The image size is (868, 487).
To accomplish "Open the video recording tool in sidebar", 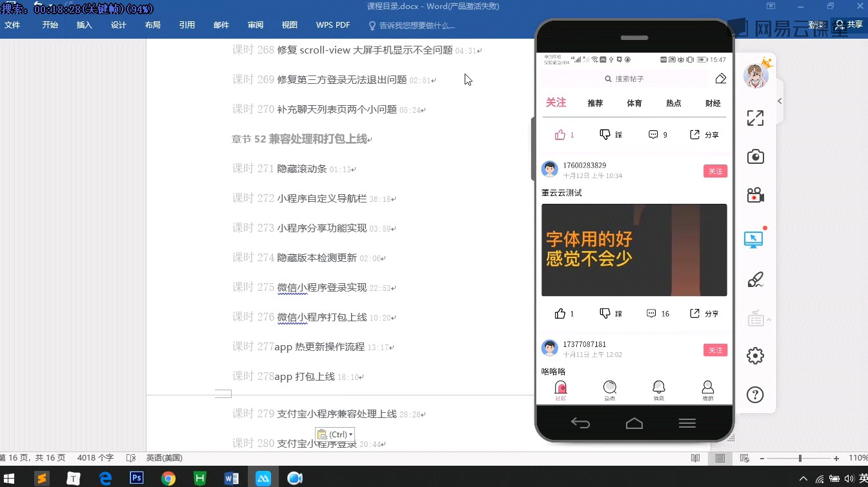I will pyautogui.click(x=755, y=195).
